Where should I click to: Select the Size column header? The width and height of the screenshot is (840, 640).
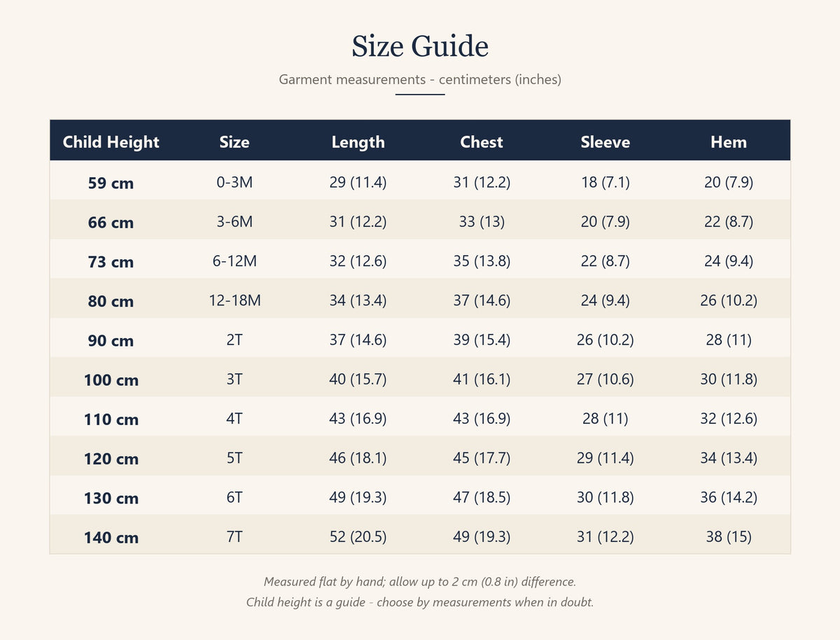(234, 141)
